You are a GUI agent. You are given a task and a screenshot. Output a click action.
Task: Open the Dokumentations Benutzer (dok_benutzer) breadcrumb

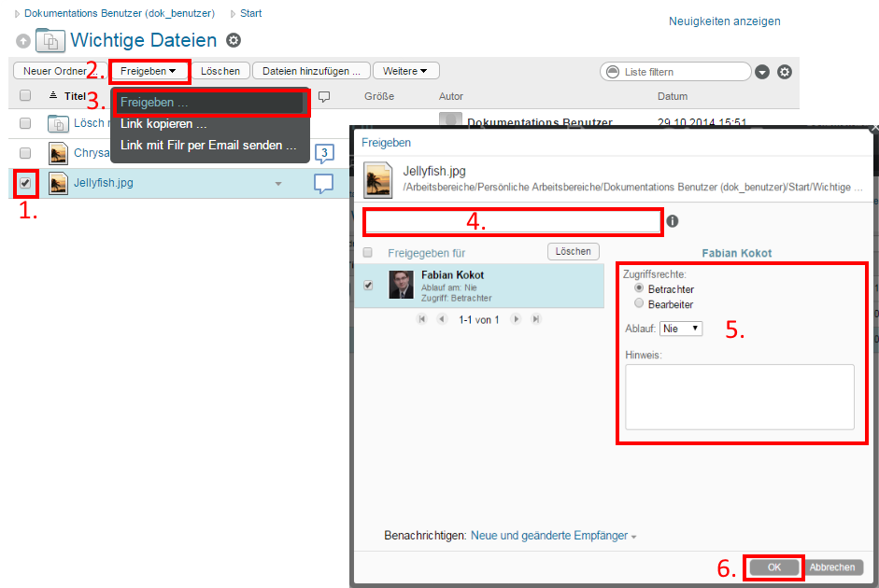[x=120, y=13]
